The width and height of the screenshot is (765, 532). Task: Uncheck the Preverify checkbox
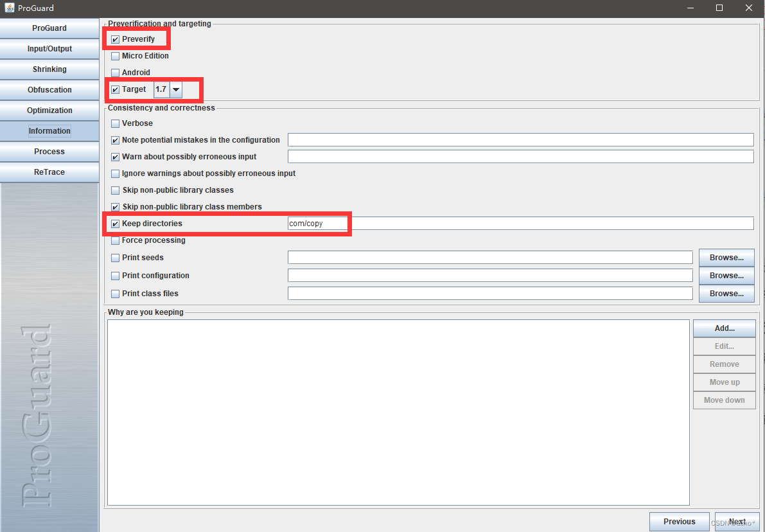tap(115, 39)
